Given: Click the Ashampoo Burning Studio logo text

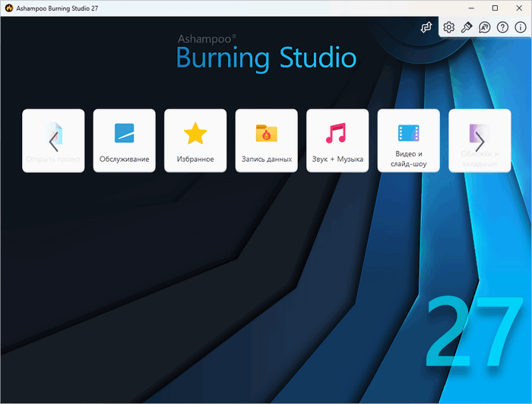Looking at the screenshot, I should [x=265, y=52].
